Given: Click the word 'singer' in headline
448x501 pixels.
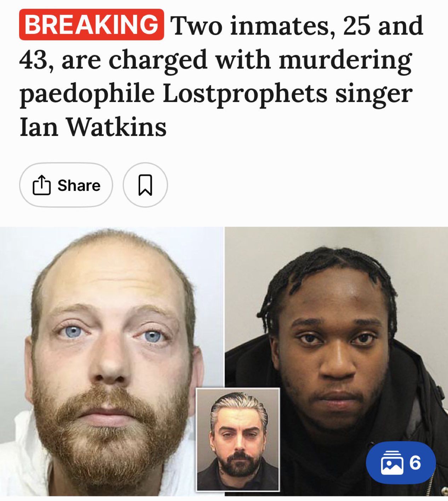Looking at the screenshot, I should (x=373, y=93).
